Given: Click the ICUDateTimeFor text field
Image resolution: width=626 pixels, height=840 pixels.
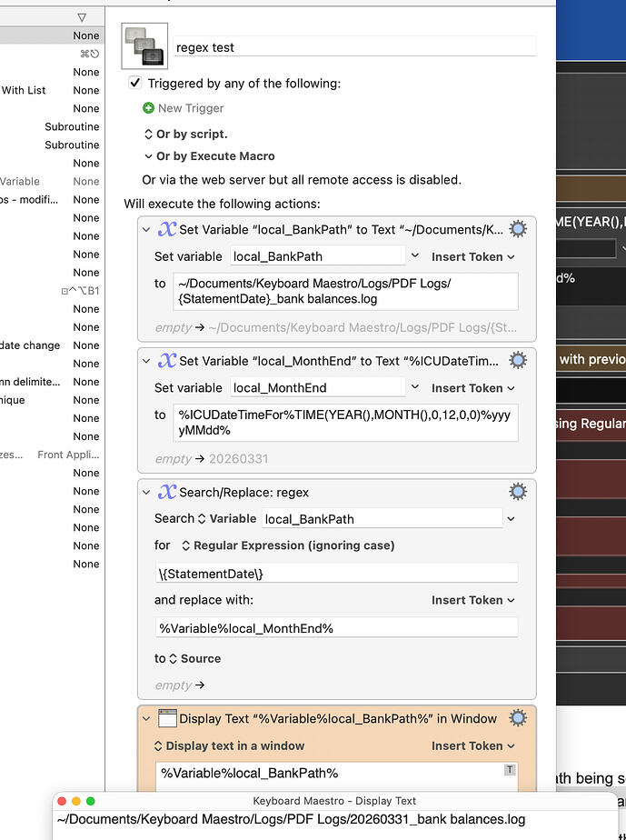Looking at the screenshot, I should [345, 423].
